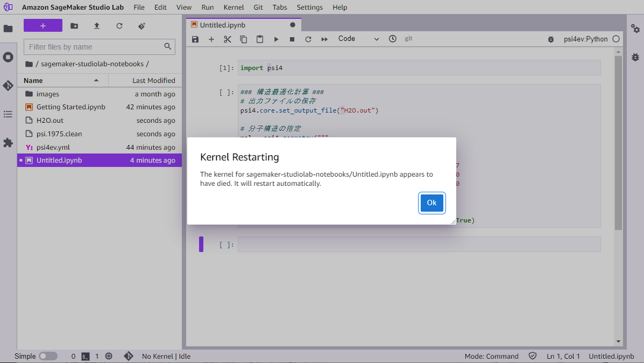Open the cell type Code dropdown
Viewport: 644px width, 363px height.
(x=358, y=39)
